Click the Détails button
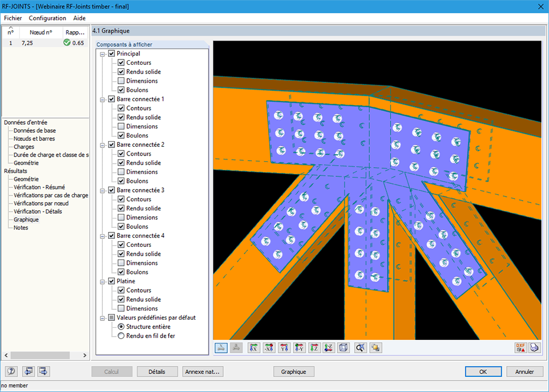Viewport: 549px width, 392px height. (157, 372)
